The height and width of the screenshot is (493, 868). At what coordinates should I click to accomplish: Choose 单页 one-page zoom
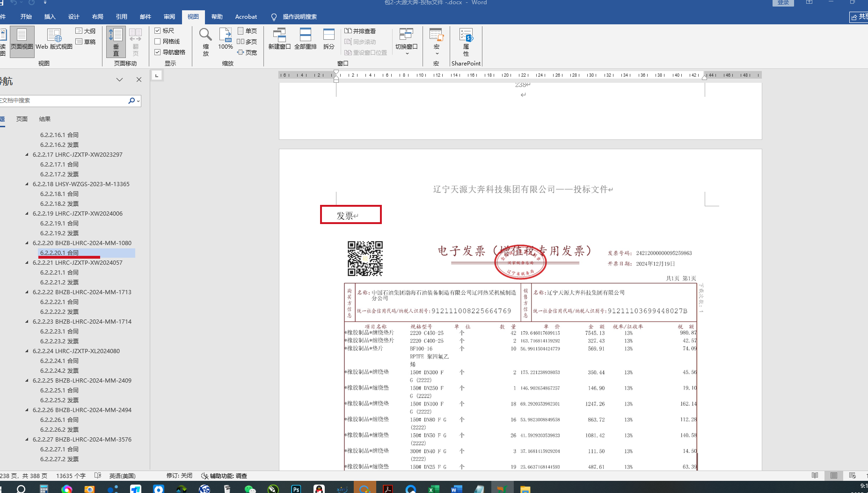click(x=247, y=31)
